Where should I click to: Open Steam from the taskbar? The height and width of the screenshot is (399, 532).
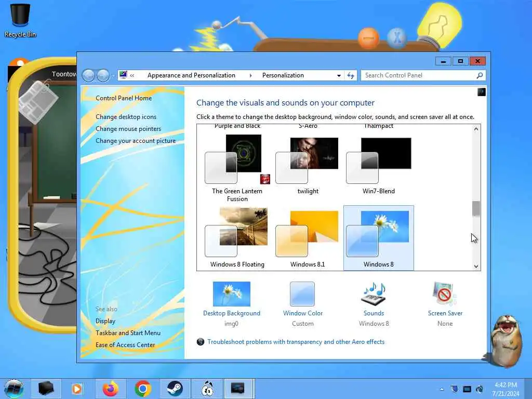[175, 389]
